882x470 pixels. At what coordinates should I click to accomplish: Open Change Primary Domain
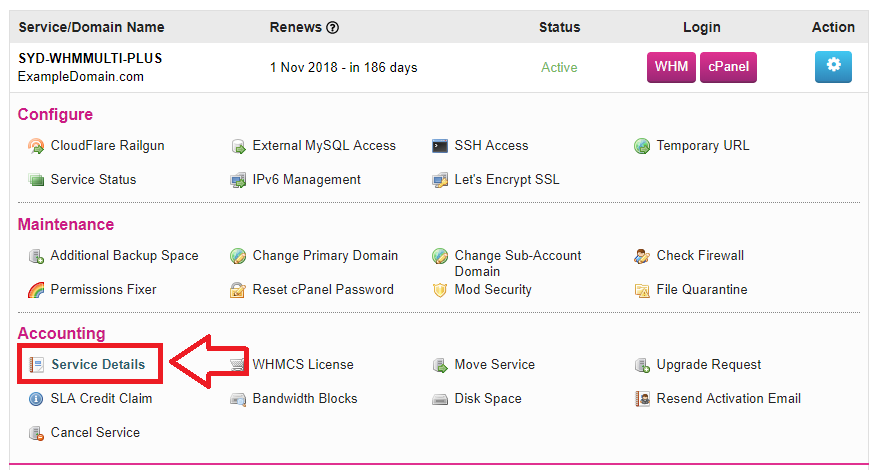point(325,256)
